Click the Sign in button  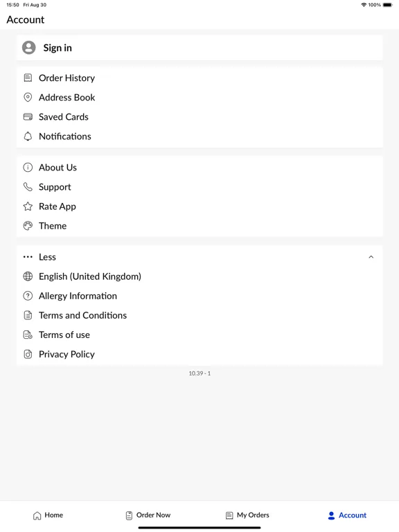point(199,48)
